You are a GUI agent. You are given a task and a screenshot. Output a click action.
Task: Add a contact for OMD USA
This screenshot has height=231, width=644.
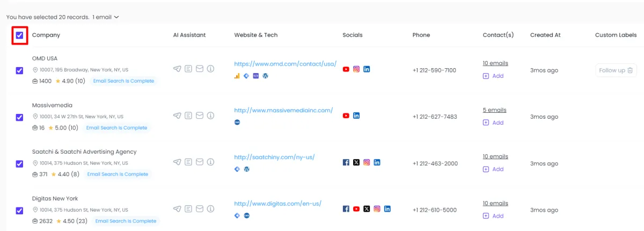[493, 76]
